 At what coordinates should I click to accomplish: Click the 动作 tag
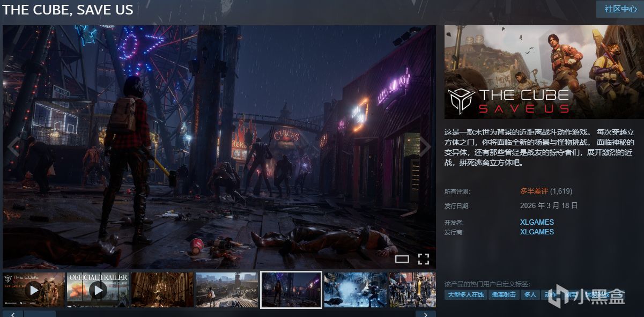coord(551,294)
